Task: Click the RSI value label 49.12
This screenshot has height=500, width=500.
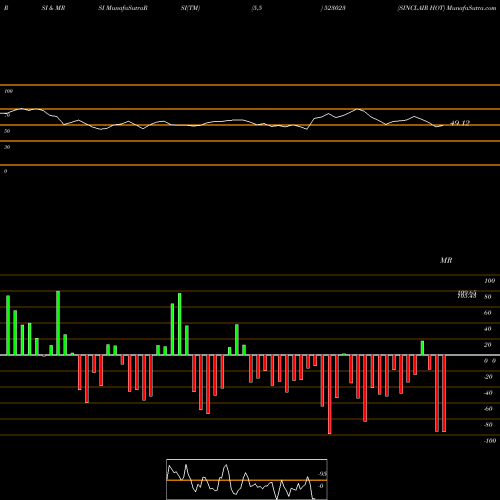Action: (460, 123)
